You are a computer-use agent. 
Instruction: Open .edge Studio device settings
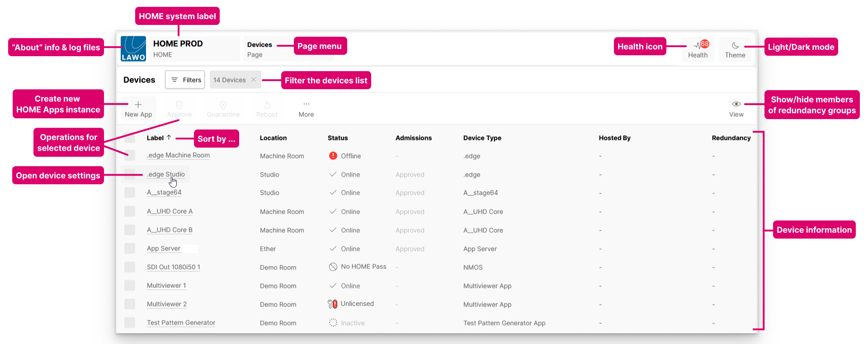[x=165, y=174]
